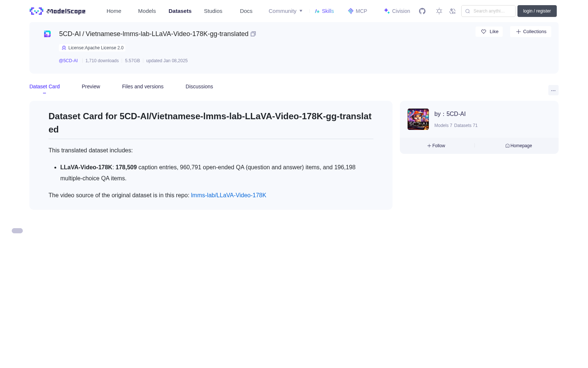The width and height of the screenshot is (588, 368).
Task: Switch language with the translate icon
Action: [x=452, y=11]
